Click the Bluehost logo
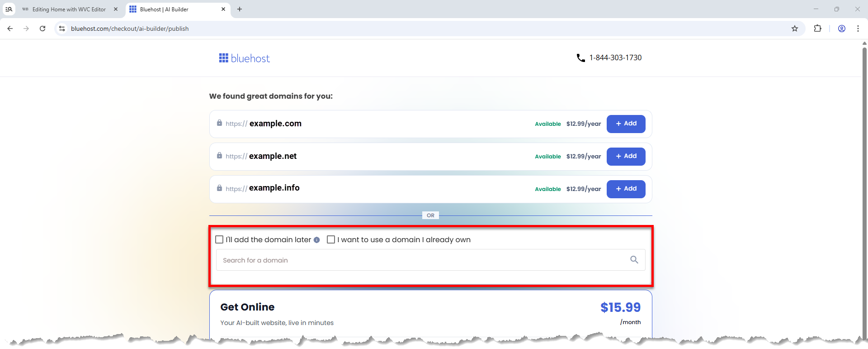The height and width of the screenshot is (349, 868). point(244,58)
